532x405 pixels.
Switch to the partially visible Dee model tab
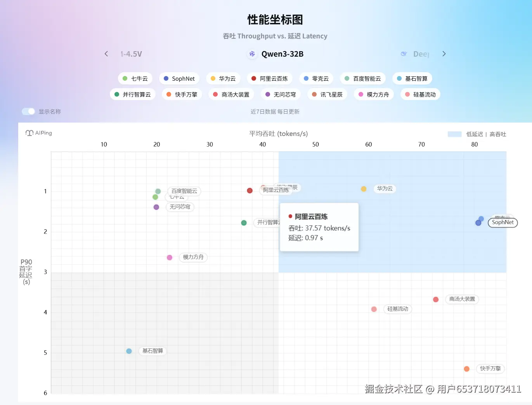pos(415,54)
